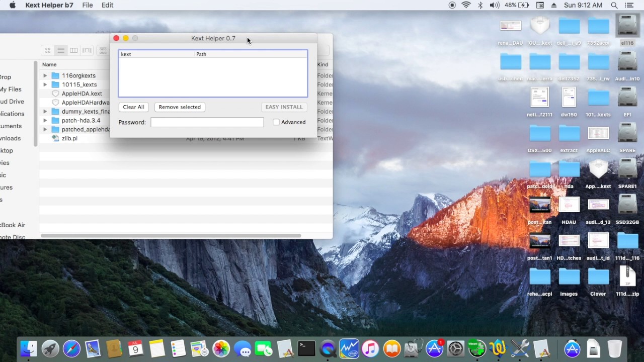
Task: Enable the Advanced checkbox
Action: point(276,122)
